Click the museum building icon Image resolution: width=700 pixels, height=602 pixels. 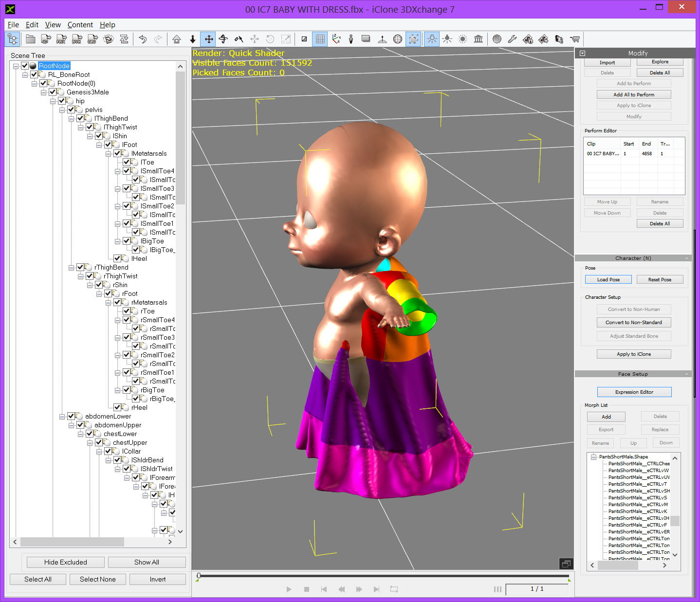point(479,39)
